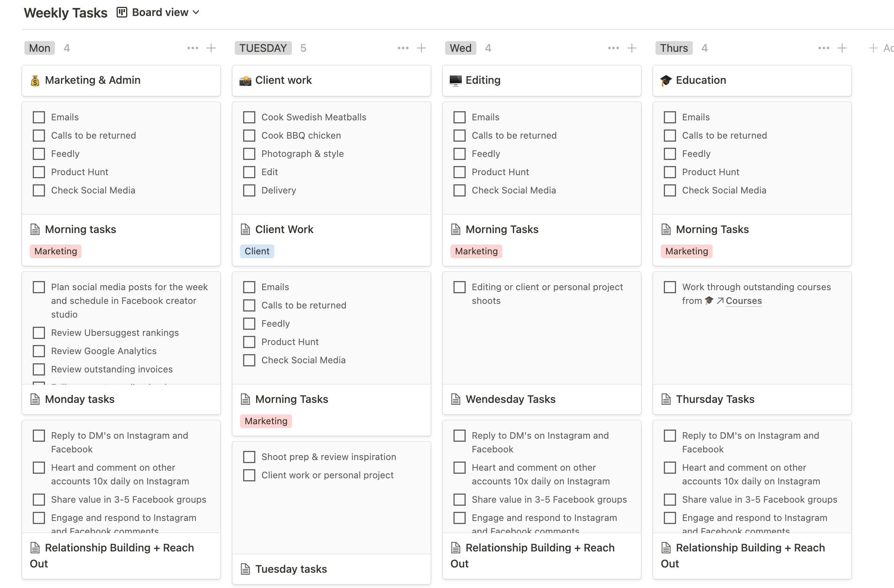Expand the Board view dropdown chevron
Viewport: 894px width, 588px height.
[196, 13]
